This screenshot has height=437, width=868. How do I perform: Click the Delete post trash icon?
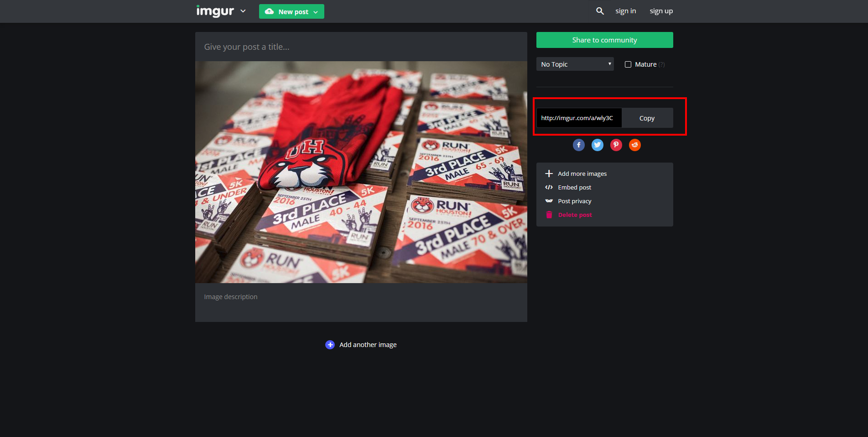point(549,215)
